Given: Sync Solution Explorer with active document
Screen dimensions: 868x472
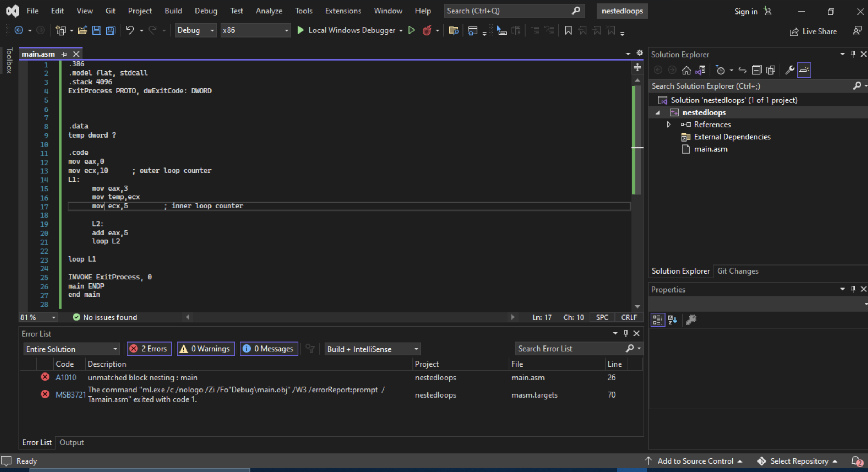Looking at the screenshot, I should pyautogui.click(x=701, y=70).
